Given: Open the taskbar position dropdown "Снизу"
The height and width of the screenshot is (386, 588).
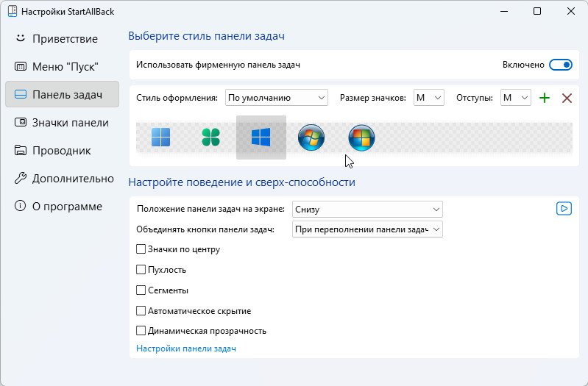Looking at the screenshot, I should tap(367, 209).
